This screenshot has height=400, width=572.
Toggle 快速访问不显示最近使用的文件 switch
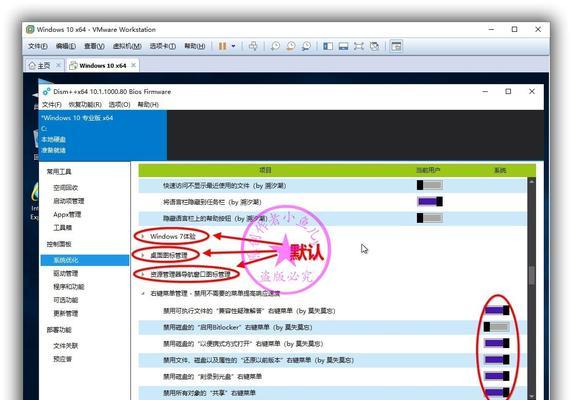click(430, 185)
